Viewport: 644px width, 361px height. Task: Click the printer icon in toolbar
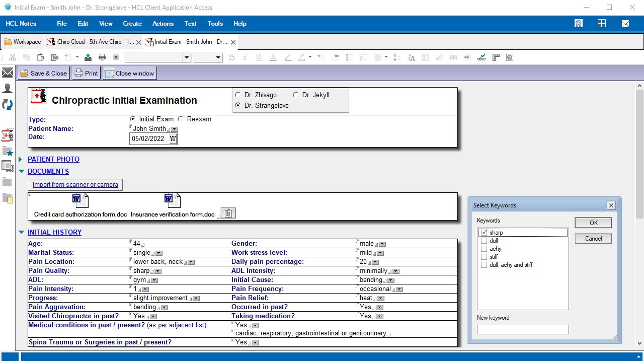click(x=102, y=57)
